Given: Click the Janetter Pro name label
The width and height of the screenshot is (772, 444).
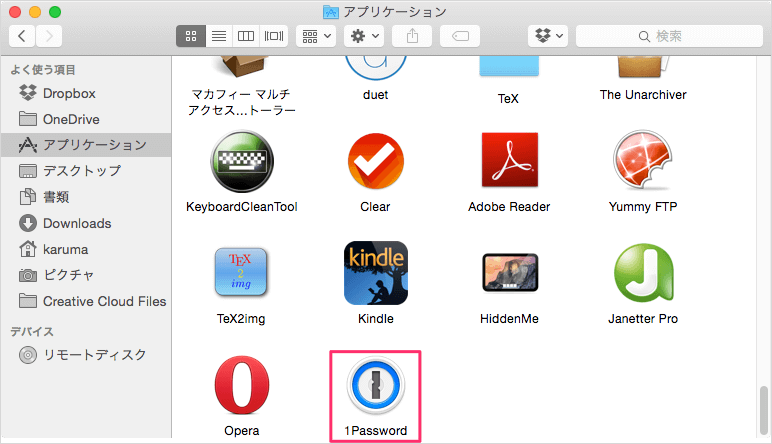Looking at the screenshot, I should point(643,318).
